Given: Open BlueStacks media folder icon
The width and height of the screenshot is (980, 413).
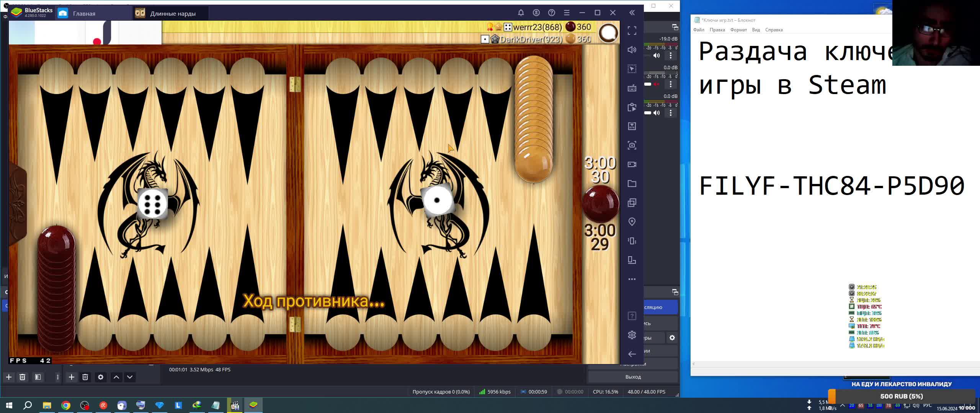Looking at the screenshot, I should click(x=632, y=184).
